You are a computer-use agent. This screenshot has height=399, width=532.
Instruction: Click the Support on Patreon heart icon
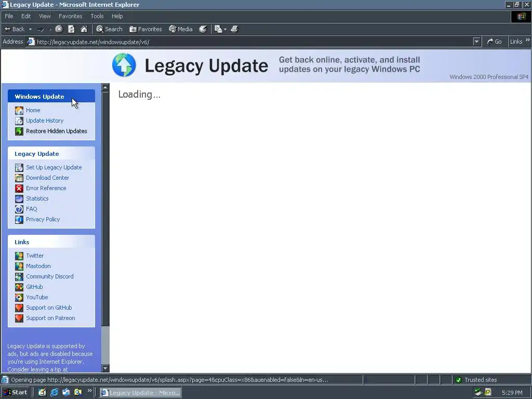point(19,318)
